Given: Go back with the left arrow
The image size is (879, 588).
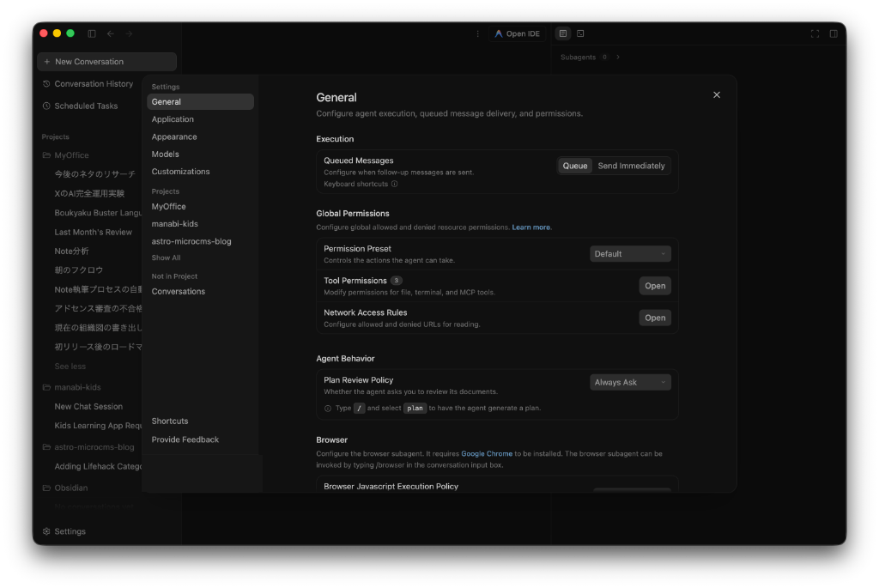Looking at the screenshot, I should (x=111, y=33).
